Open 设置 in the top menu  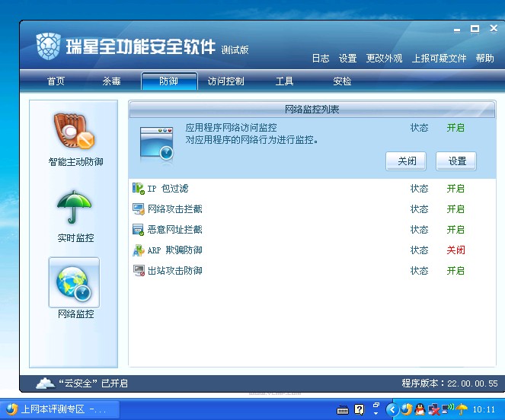click(x=348, y=59)
